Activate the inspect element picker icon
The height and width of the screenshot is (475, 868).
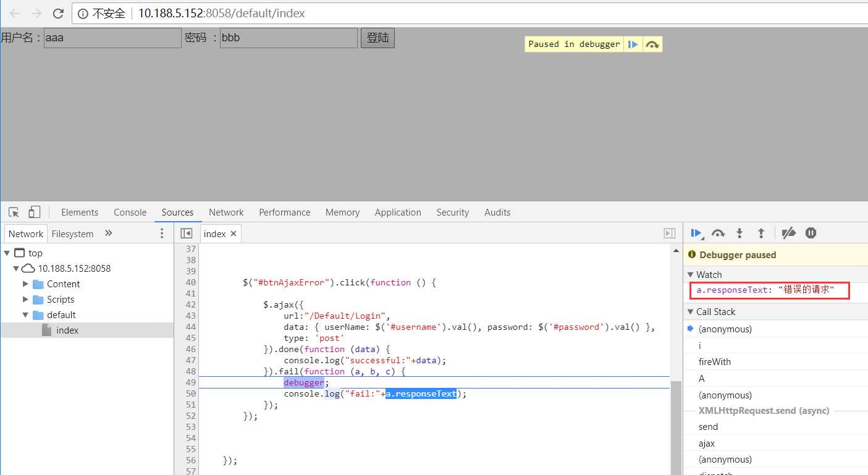tap(14, 212)
